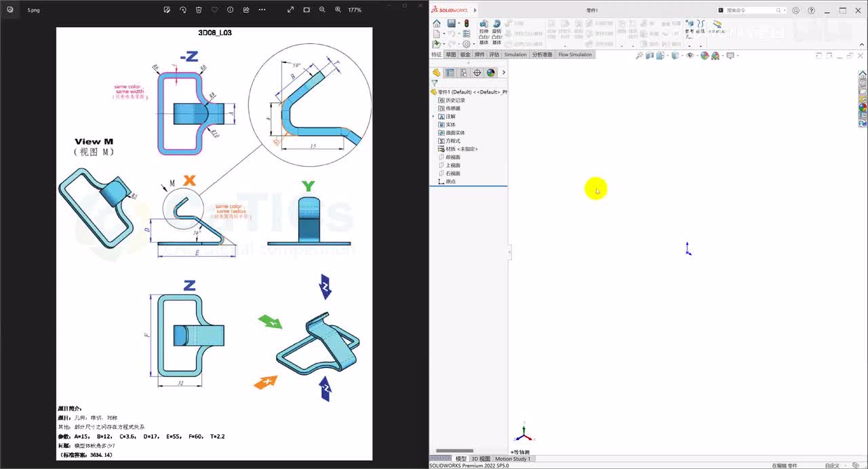This screenshot has width=868, height=469.
Task: Open the DisplayManager color-sphere tab
Action: [491, 73]
